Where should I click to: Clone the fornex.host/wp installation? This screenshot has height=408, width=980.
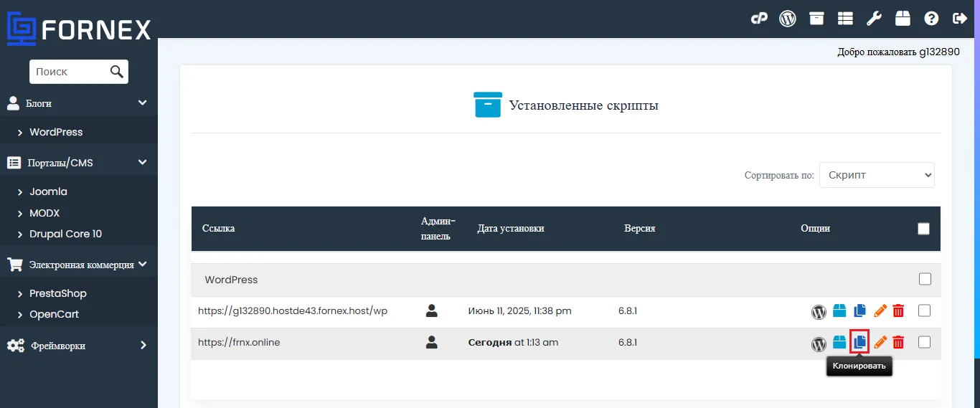tap(860, 311)
